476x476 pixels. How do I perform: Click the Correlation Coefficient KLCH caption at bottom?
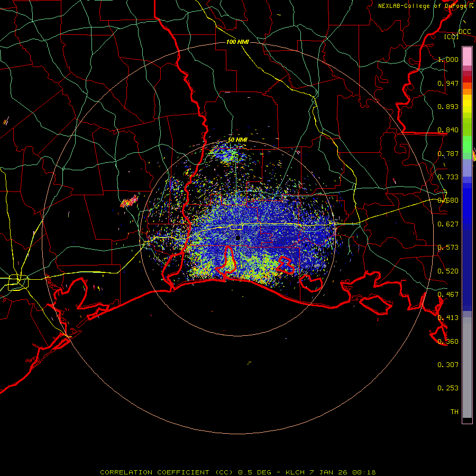pyautogui.click(x=238, y=472)
